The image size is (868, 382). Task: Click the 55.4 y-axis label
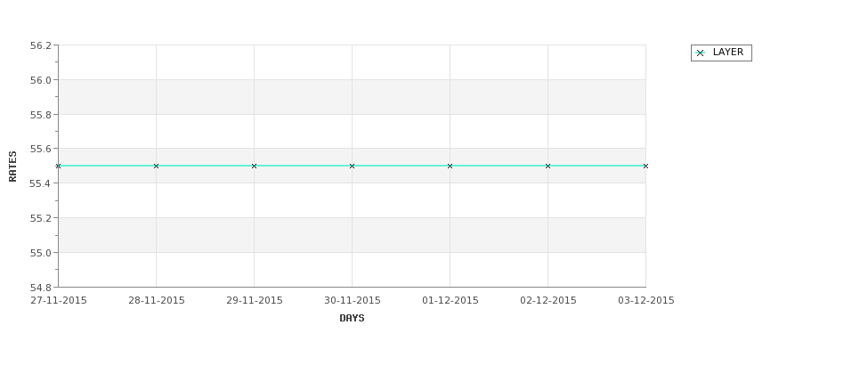click(40, 183)
